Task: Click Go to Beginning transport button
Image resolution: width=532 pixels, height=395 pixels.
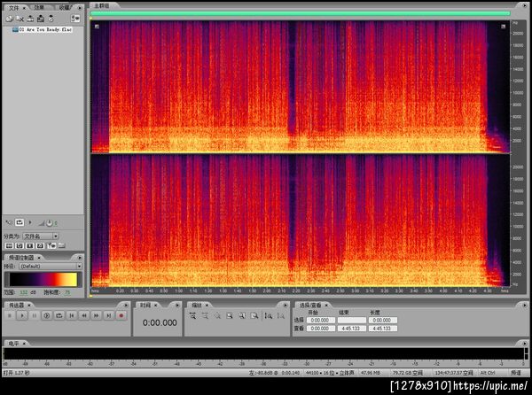Action: [72, 315]
